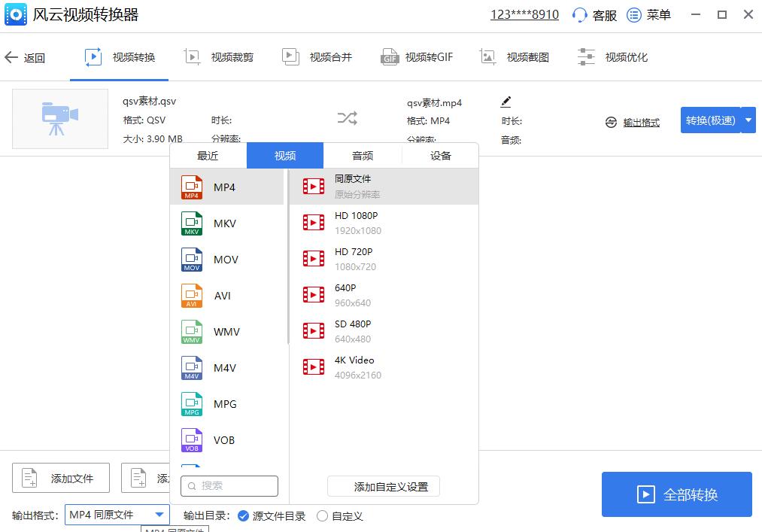762x532 pixels.
Task: Click the 全部转换 convert all button
Action: tap(676, 494)
